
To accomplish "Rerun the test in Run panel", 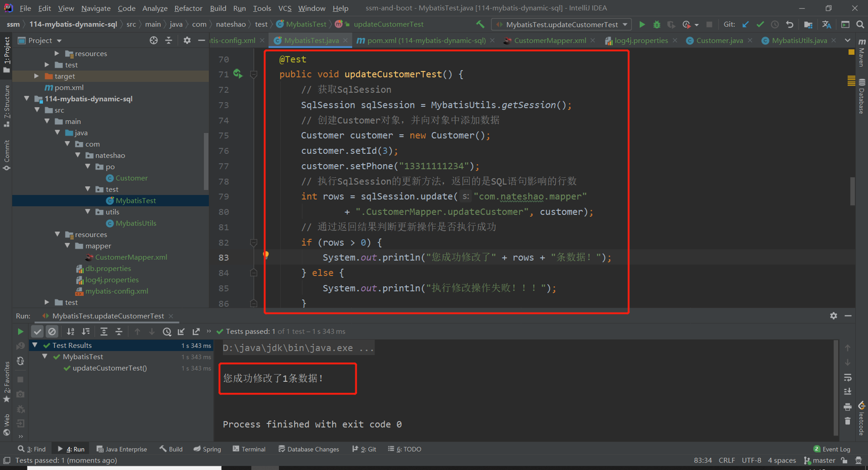I will pos(20,331).
